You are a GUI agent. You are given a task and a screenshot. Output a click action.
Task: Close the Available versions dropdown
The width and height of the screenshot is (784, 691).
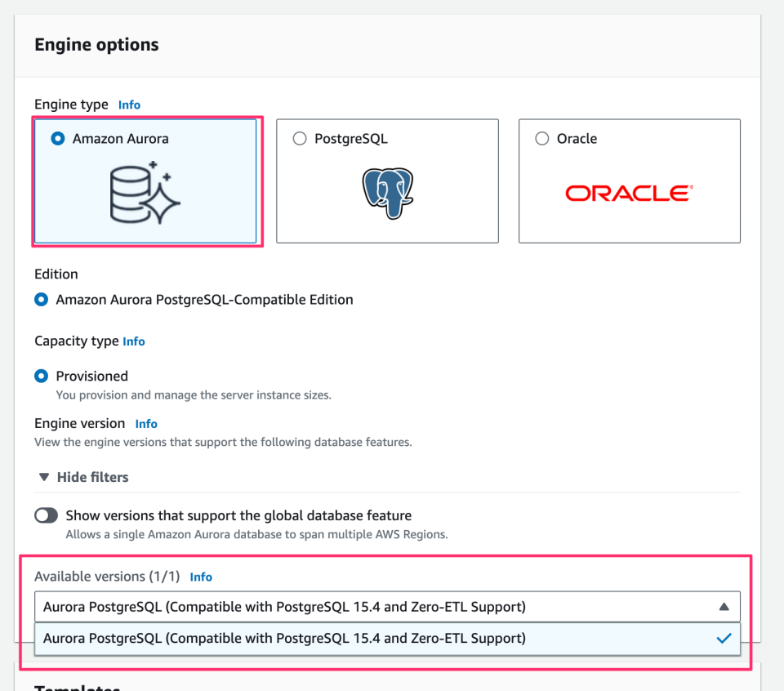point(387,607)
